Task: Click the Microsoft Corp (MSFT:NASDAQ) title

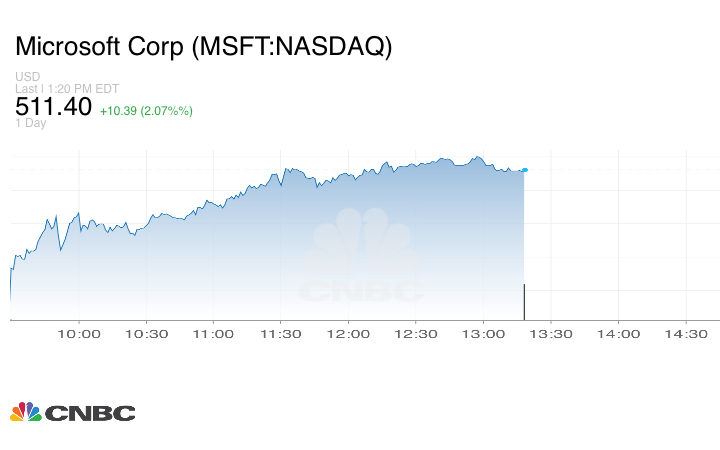Action: (204, 47)
